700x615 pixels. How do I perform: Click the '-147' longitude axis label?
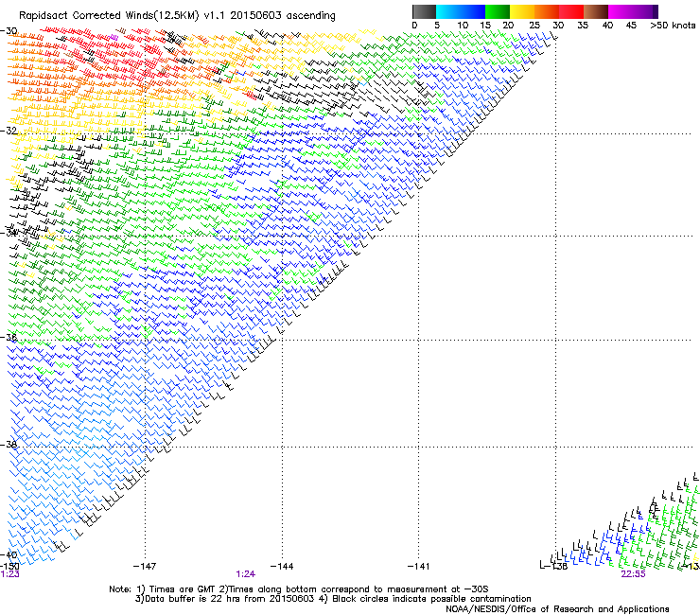coord(145,567)
